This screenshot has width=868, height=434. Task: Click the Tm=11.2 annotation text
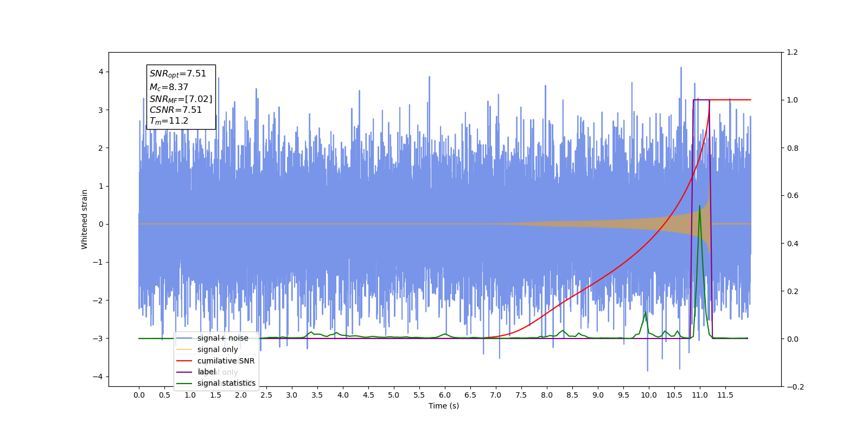169,121
